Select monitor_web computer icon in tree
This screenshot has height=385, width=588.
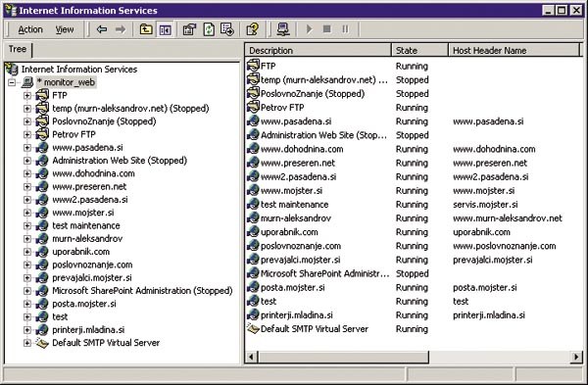[x=27, y=82]
